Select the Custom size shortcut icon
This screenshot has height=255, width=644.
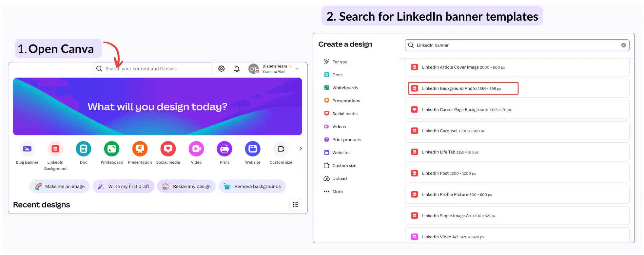[281, 149]
